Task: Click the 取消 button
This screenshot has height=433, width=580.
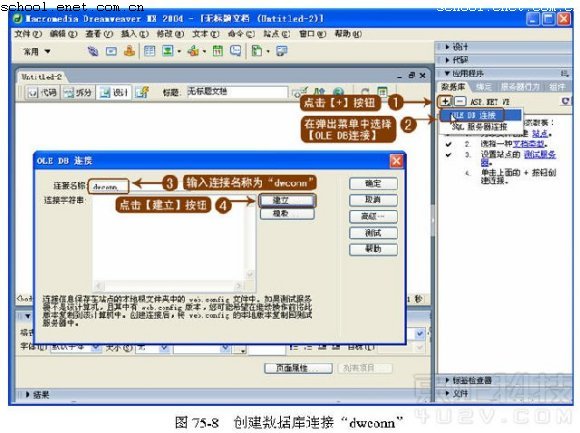Action: click(373, 200)
